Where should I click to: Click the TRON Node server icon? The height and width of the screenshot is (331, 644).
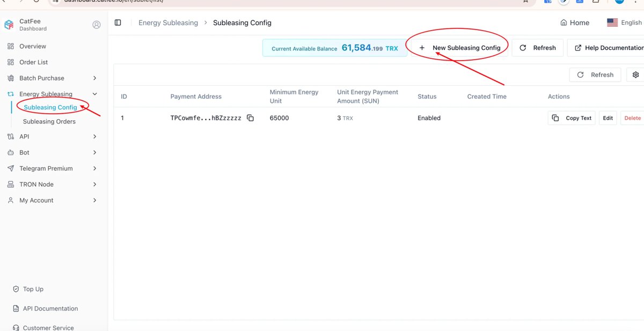[x=11, y=185]
